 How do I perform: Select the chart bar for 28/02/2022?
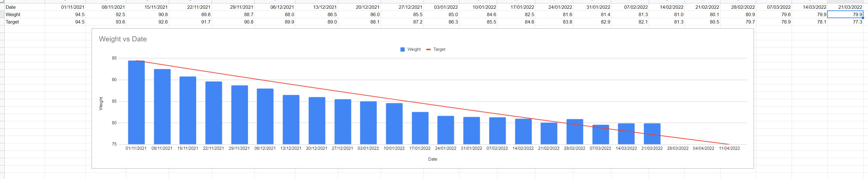[574, 131]
